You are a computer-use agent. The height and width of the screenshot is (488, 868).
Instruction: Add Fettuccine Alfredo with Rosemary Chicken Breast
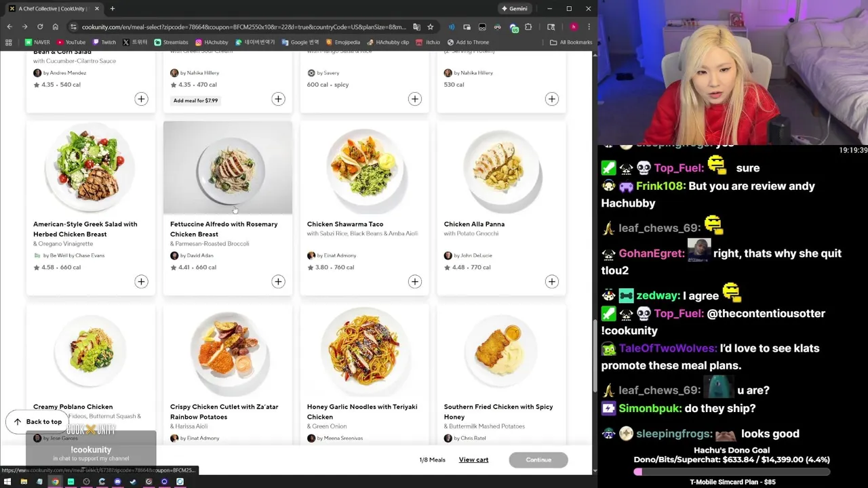[278, 281]
